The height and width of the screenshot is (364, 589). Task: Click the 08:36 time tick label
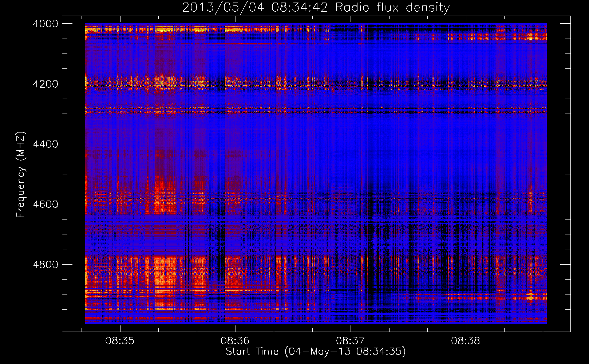(235, 341)
